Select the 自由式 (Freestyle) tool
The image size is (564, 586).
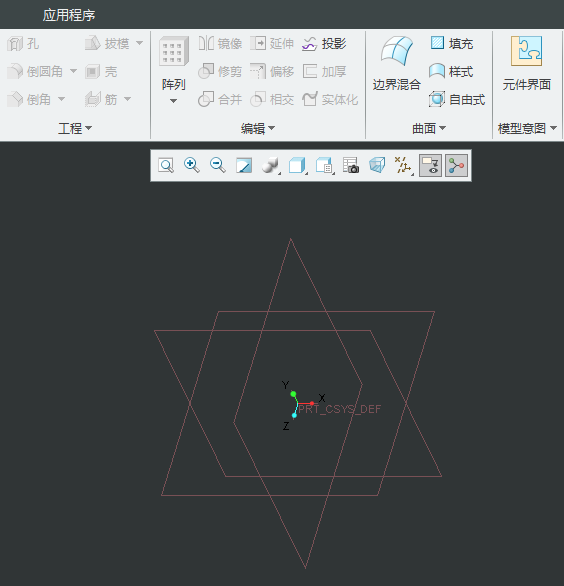(x=457, y=99)
